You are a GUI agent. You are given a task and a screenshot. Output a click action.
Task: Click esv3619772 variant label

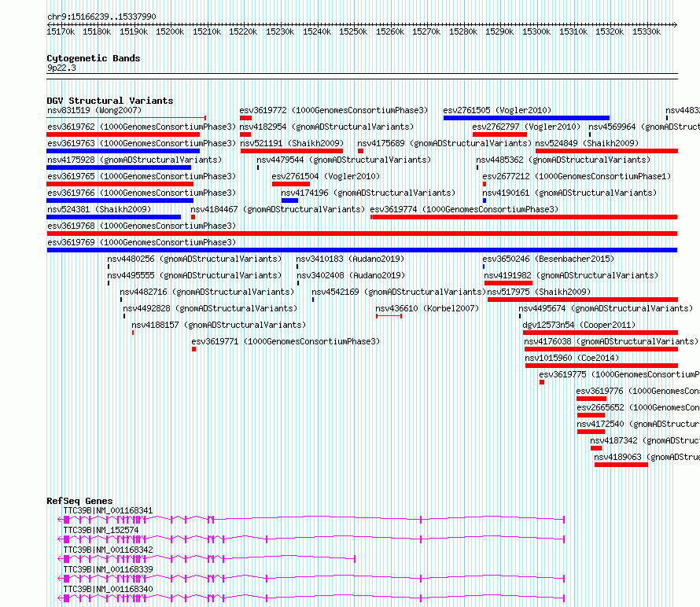pyautogui.click(x=333, y=110)
